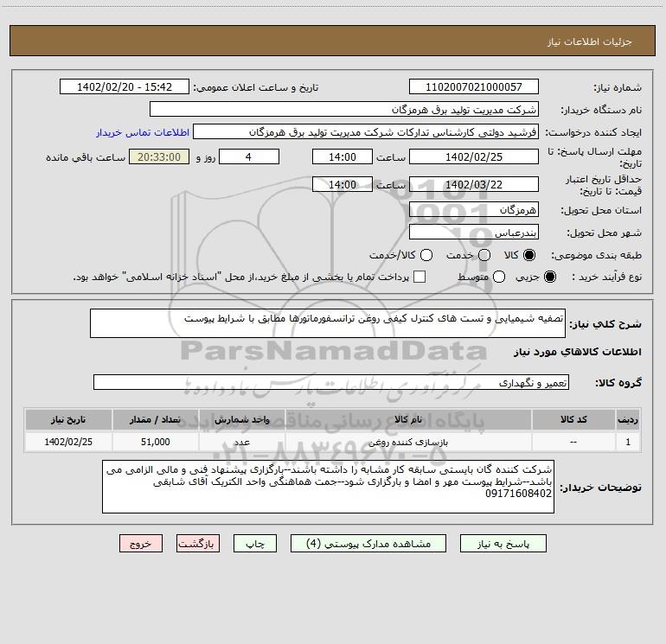The width and height of the screenshot is (666, 644).
Task: Click the خروج exit button
Action: (141, 544)
